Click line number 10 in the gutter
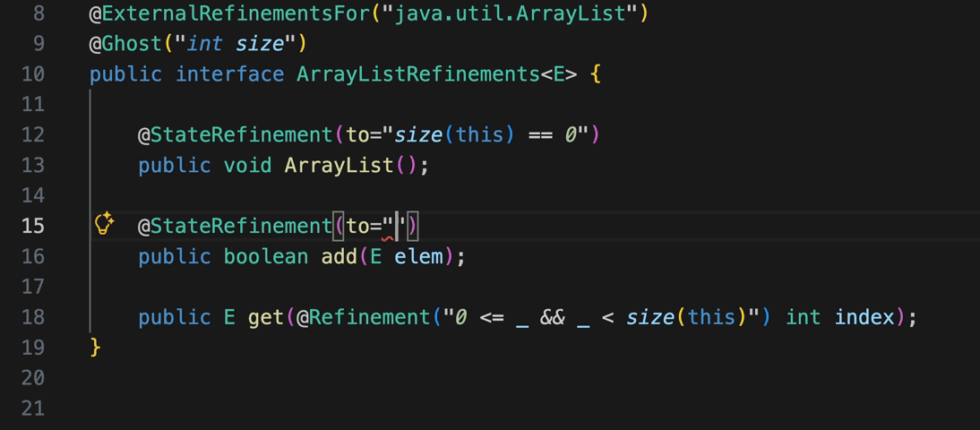The width and height of the screenshot is (980, 430). click(32, 74)
